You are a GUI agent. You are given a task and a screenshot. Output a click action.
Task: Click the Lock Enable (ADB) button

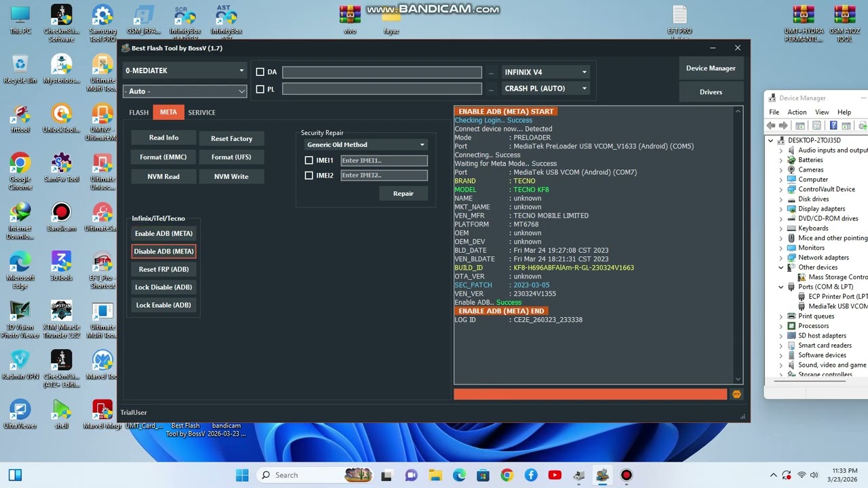163,305
